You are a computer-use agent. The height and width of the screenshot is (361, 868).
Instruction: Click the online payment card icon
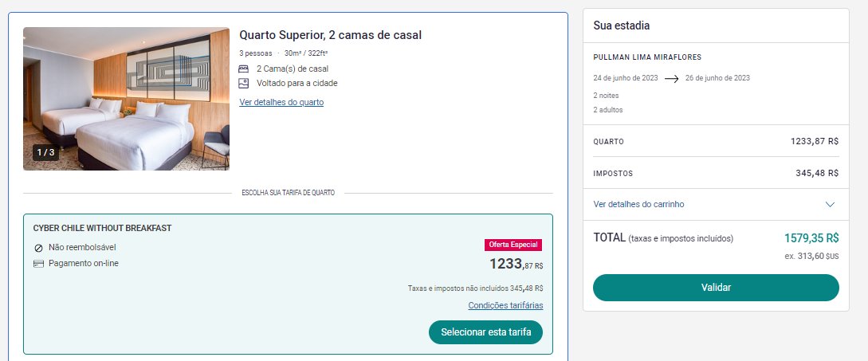click(x=38, y=264)
